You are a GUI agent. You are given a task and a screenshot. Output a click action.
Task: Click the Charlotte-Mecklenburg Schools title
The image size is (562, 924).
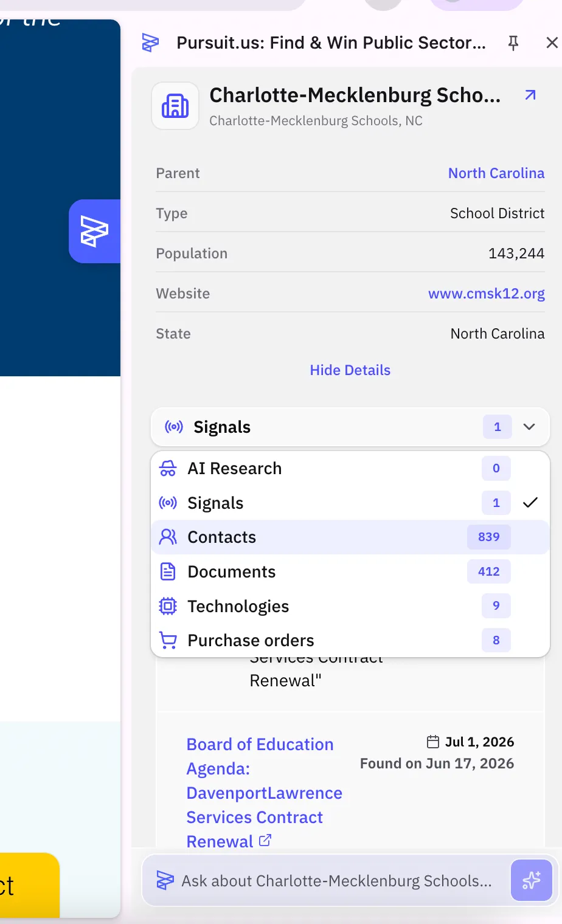(355, 95)
